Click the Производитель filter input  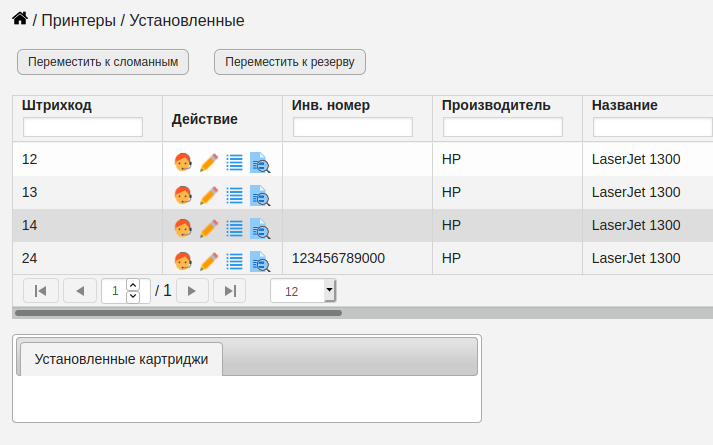[503, 127]
